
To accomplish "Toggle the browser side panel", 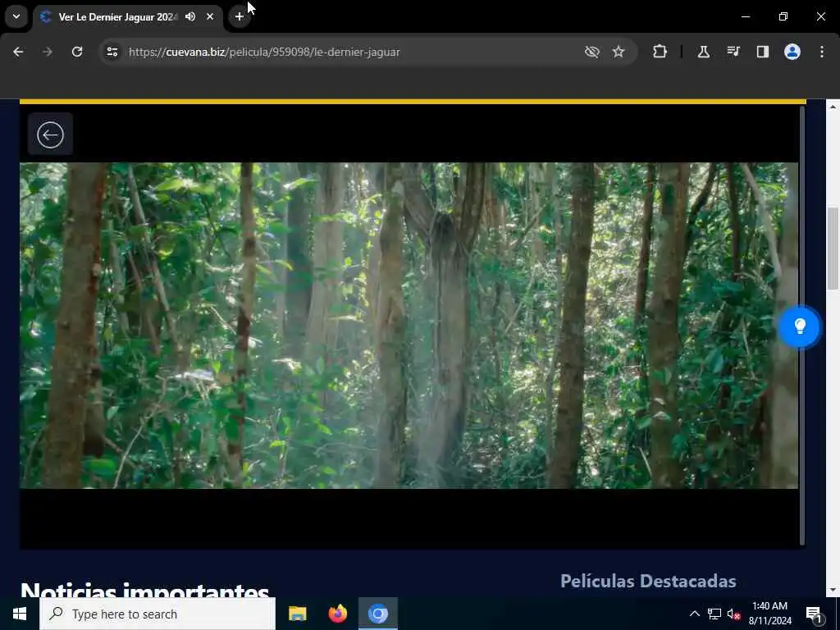I will pyautogui.click(x=762, y=52).
